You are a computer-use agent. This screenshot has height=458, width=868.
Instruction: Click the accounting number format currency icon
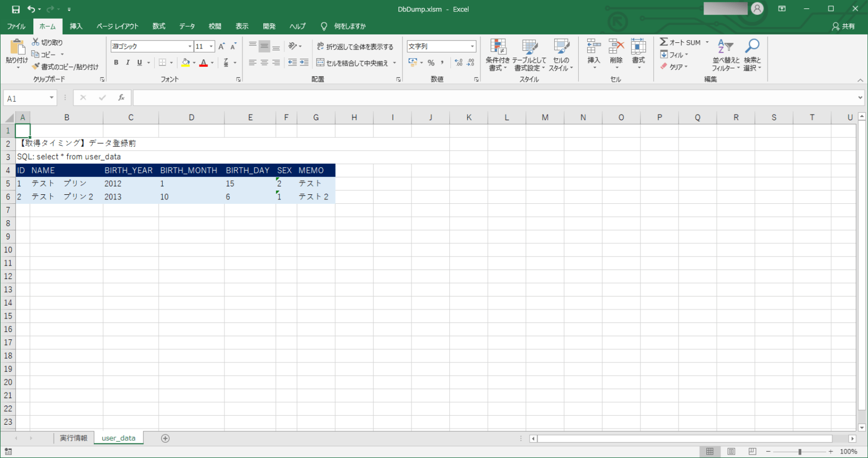pos(413,63)
